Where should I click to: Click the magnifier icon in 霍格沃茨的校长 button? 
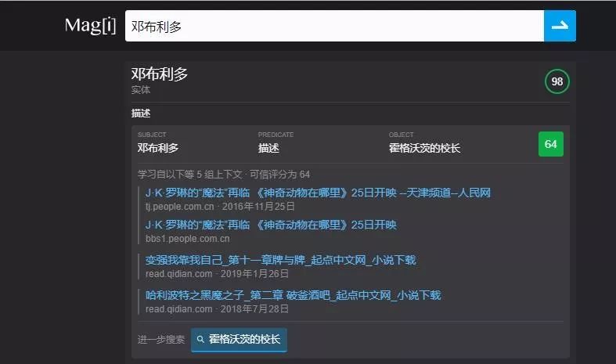point(200,339)
